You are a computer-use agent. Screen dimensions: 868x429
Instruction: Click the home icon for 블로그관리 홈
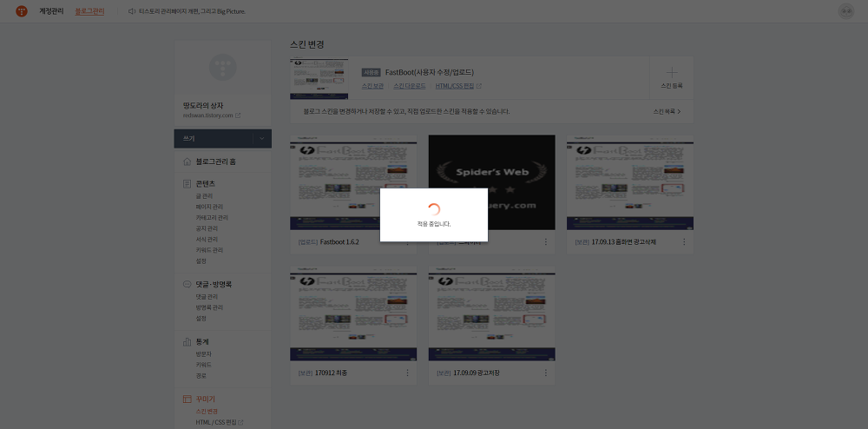[187, 162]
